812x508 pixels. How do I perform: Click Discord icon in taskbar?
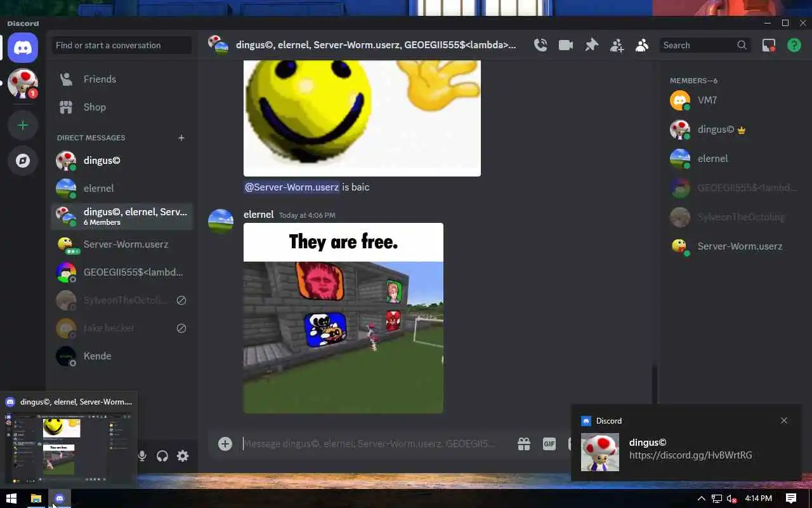pyautogui.click(x=60, y=498)
